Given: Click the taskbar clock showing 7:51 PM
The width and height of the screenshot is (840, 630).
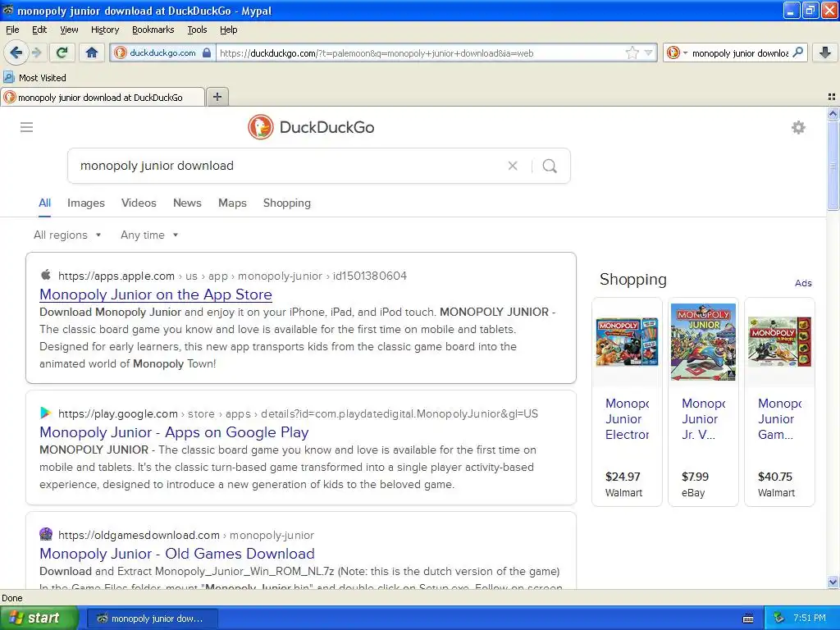Looking at the screenshot, I should [809, 619].
